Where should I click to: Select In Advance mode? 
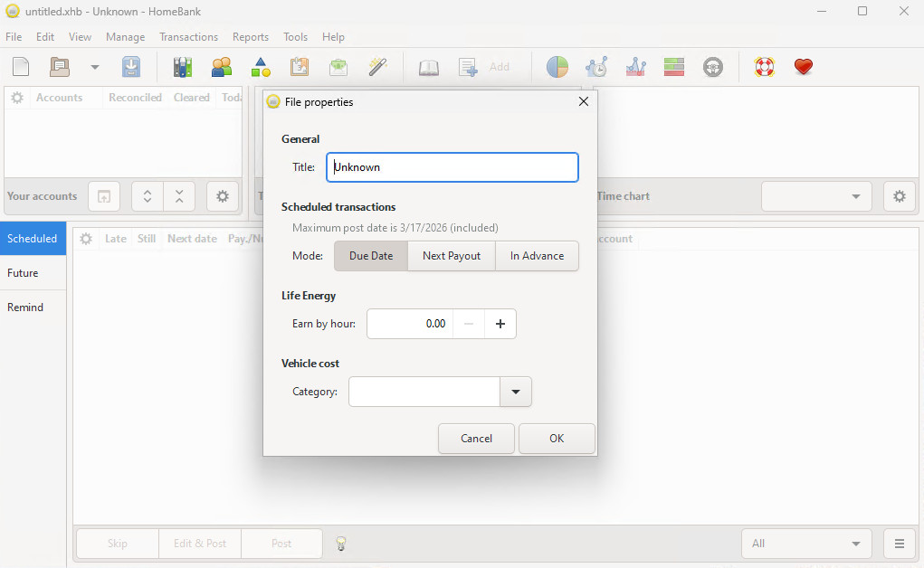537,256
